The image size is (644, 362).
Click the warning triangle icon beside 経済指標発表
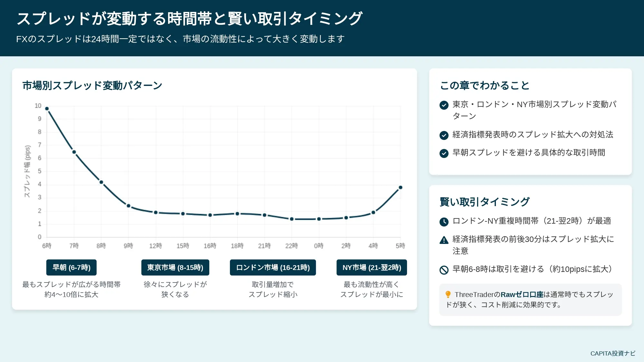pyautogui.click(x=444, y=240)
